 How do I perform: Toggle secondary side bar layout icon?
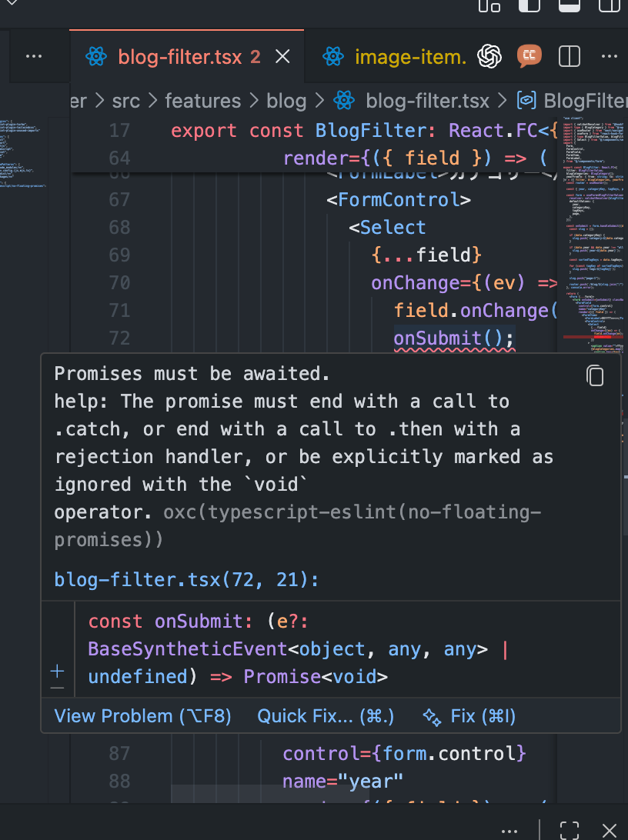[x=610, y=5]
